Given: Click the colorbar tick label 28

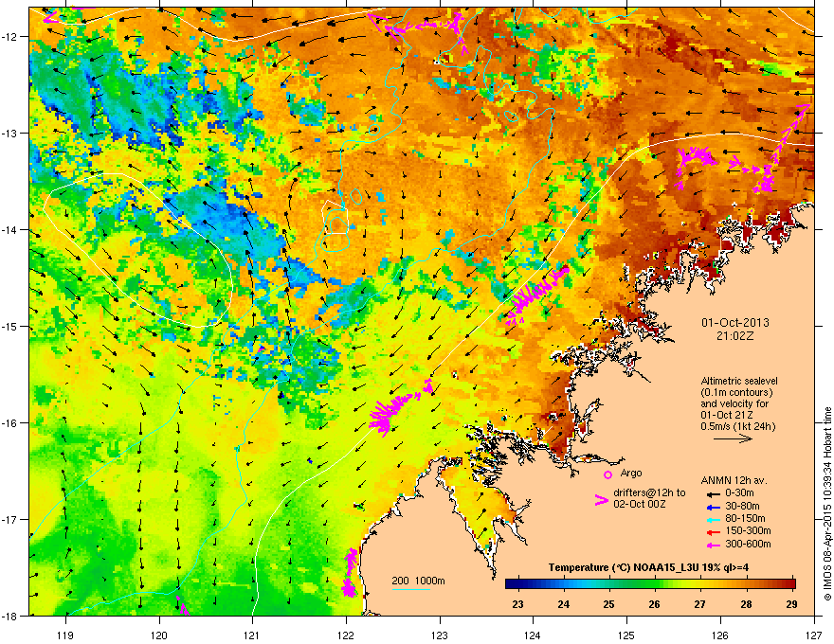Looking at the screenshot, I should pos(746,604).
